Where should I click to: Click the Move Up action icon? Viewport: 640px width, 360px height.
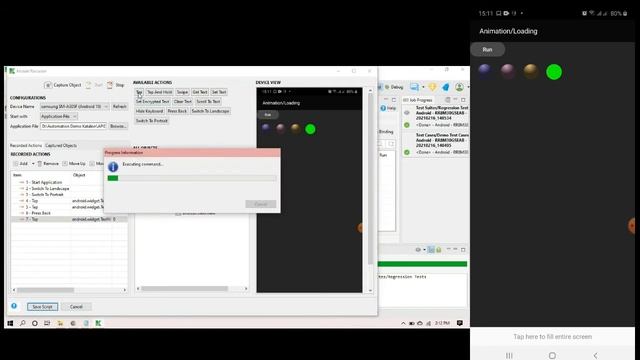pos(65,164)
